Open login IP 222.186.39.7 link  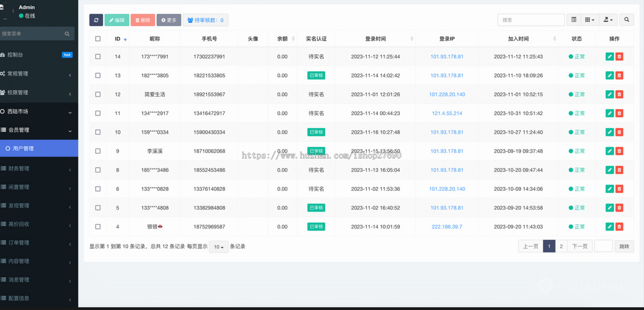click(447, 226)
